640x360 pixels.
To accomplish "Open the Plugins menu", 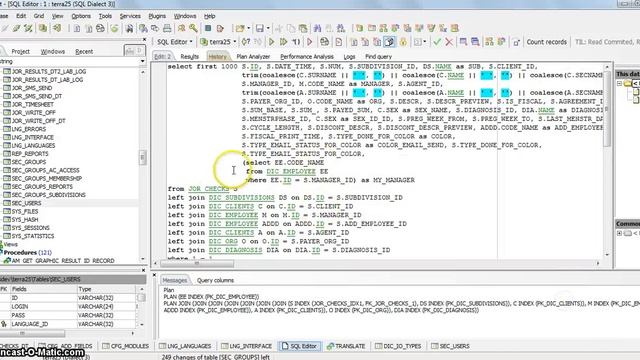I will (157, 16).
